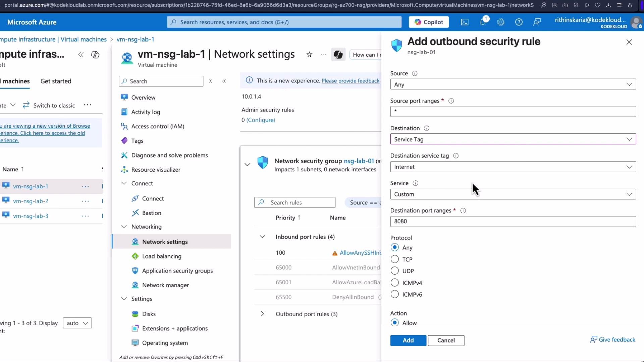Focus the Azure global search bar
This screenshot has height=362, width=644.
(x=284, y=22)
